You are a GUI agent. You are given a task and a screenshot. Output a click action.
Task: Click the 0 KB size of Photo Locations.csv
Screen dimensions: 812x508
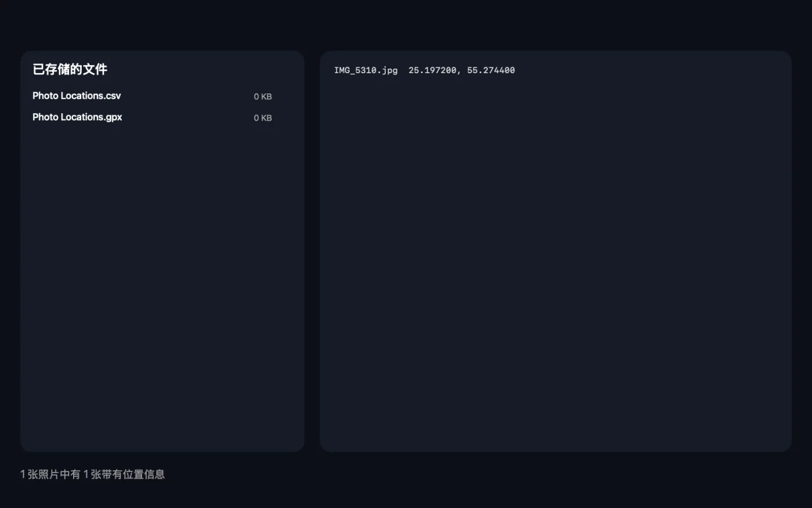tap(263, 96)
